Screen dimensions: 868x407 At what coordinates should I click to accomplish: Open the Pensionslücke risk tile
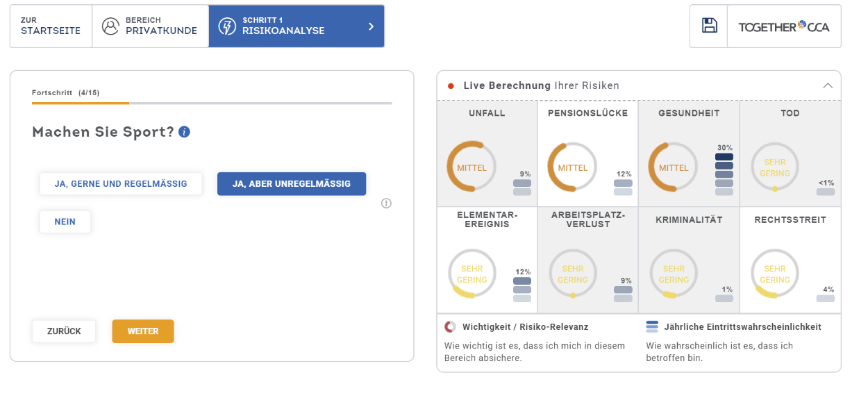tap(587, 153)
